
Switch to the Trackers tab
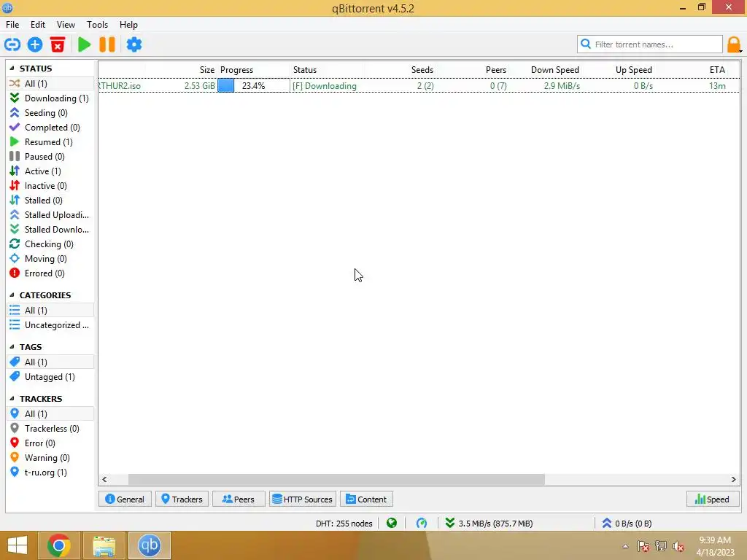click(182, 499)
